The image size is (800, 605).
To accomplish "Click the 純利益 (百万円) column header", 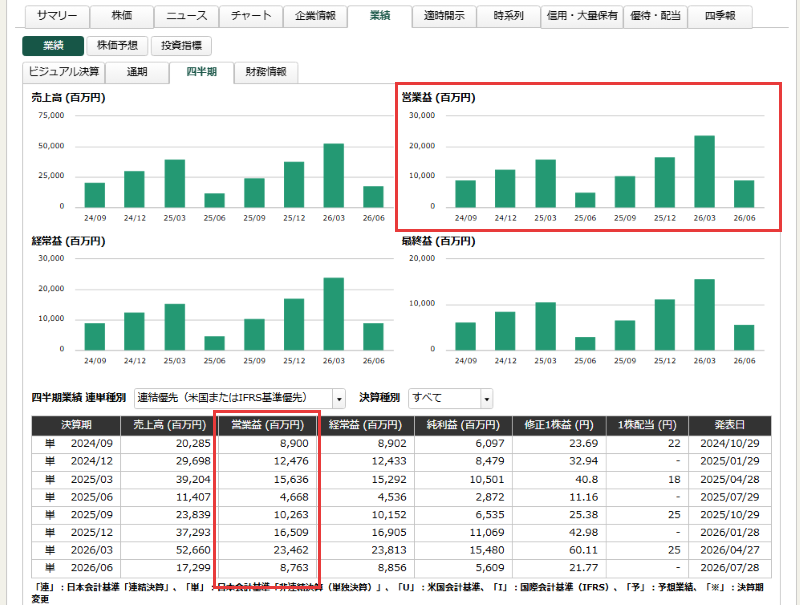I will [463, 425].
